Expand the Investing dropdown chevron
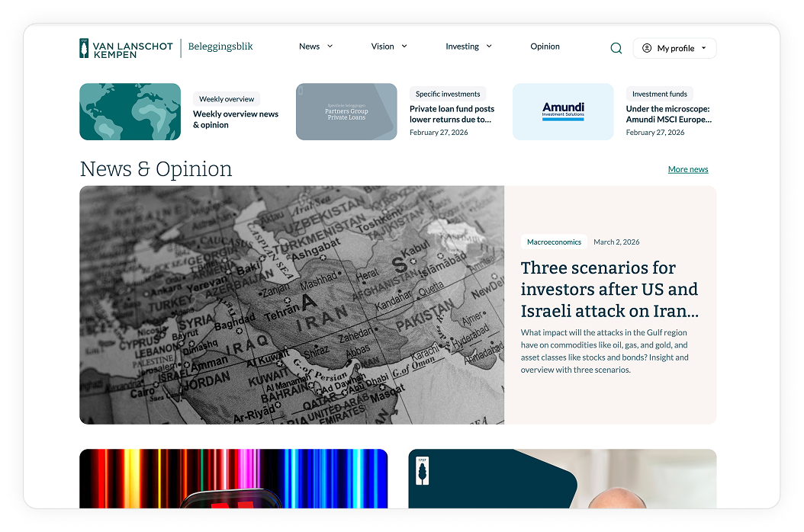Viewport: 804px width, 532px height. coord(489,46)
